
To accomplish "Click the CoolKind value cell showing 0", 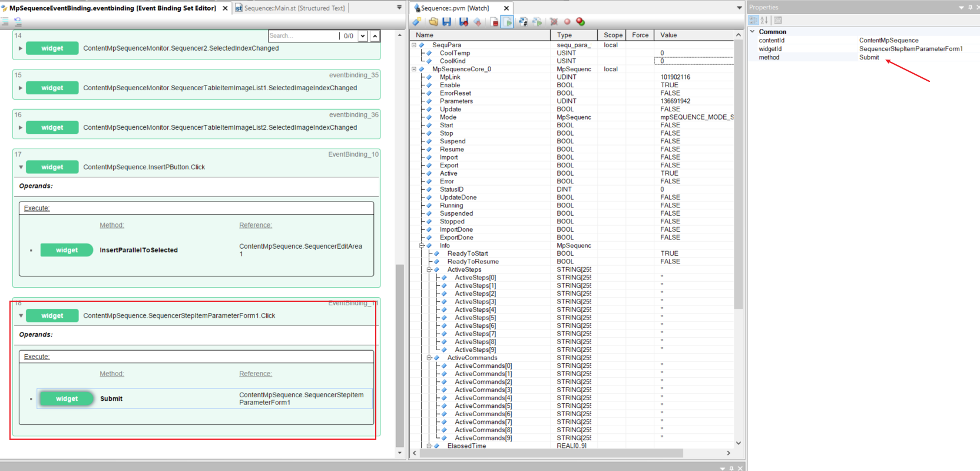I will point(694,61).
